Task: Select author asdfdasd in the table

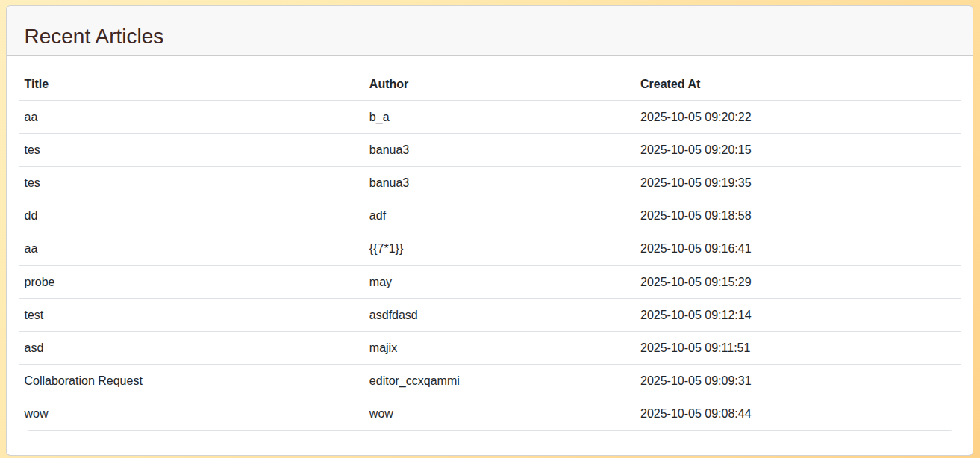Action: pyautogui.click(x=393, y=315)
